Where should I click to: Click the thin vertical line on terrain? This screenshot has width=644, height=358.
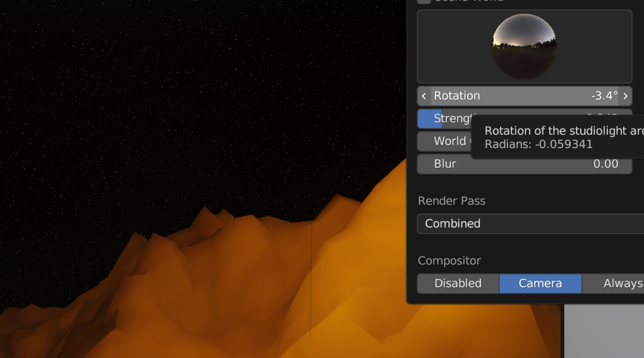311,282
